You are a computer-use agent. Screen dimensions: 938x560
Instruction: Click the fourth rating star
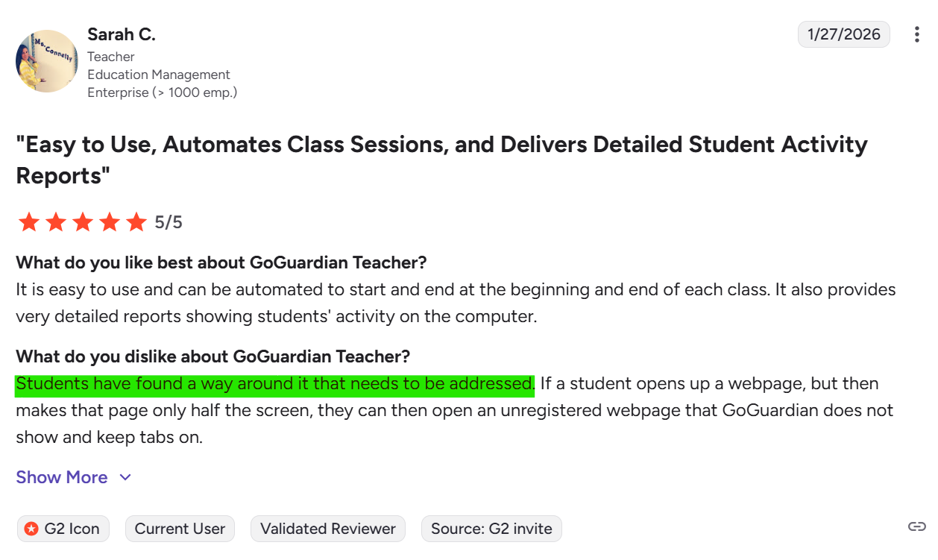(x=110, y=222)
